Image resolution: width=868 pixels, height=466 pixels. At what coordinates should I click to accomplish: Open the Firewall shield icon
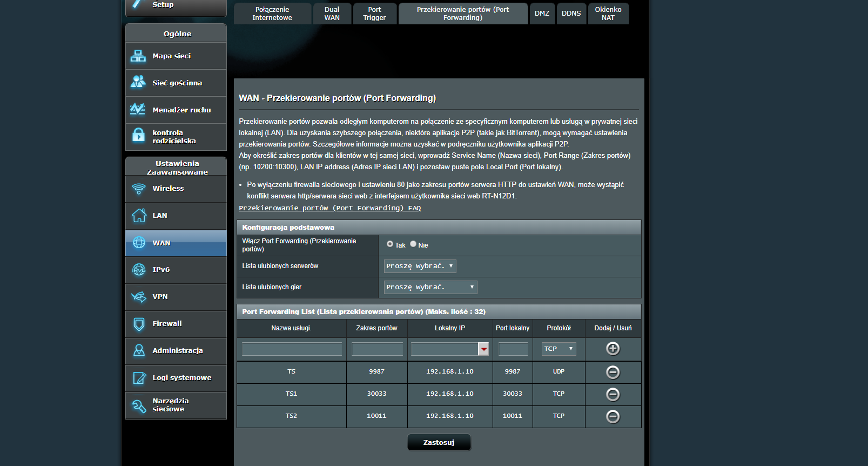(x=139, y=324)
